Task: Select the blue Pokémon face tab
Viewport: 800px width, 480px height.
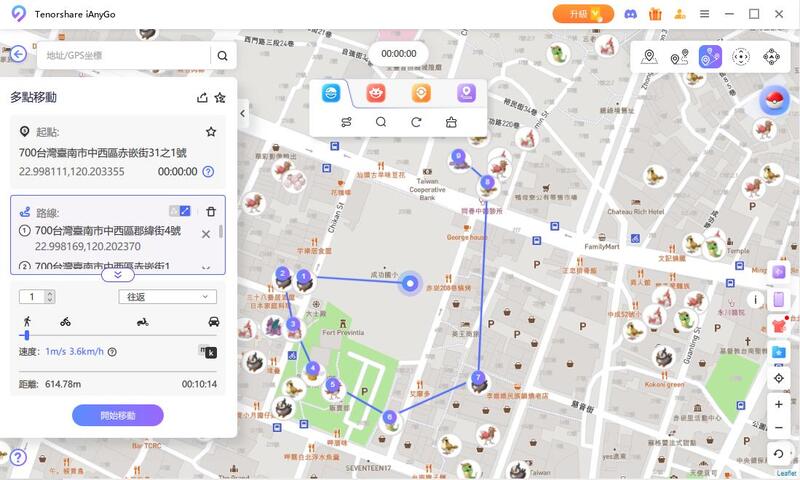Action: pos(331,93)
